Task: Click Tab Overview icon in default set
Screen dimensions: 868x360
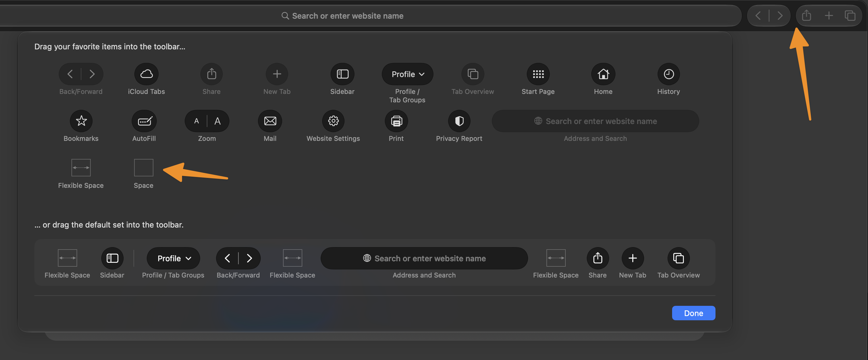Action: (678, 258)
